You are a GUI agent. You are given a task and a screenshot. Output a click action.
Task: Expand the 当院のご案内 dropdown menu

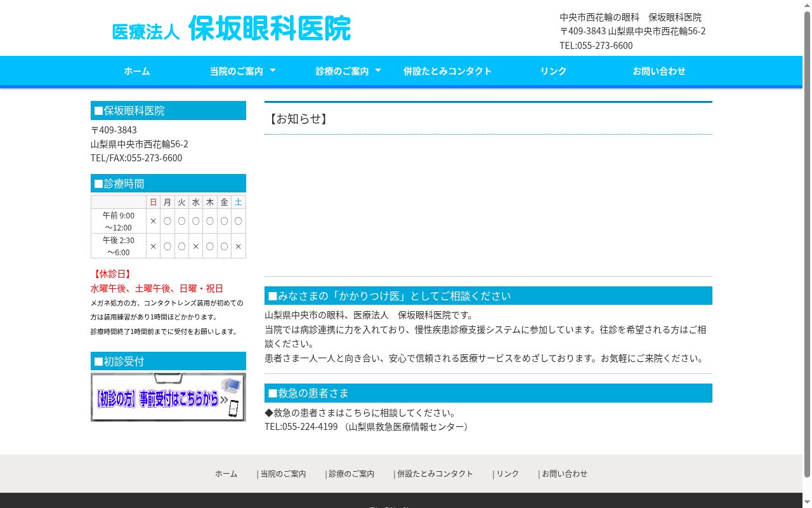[242, 71]
